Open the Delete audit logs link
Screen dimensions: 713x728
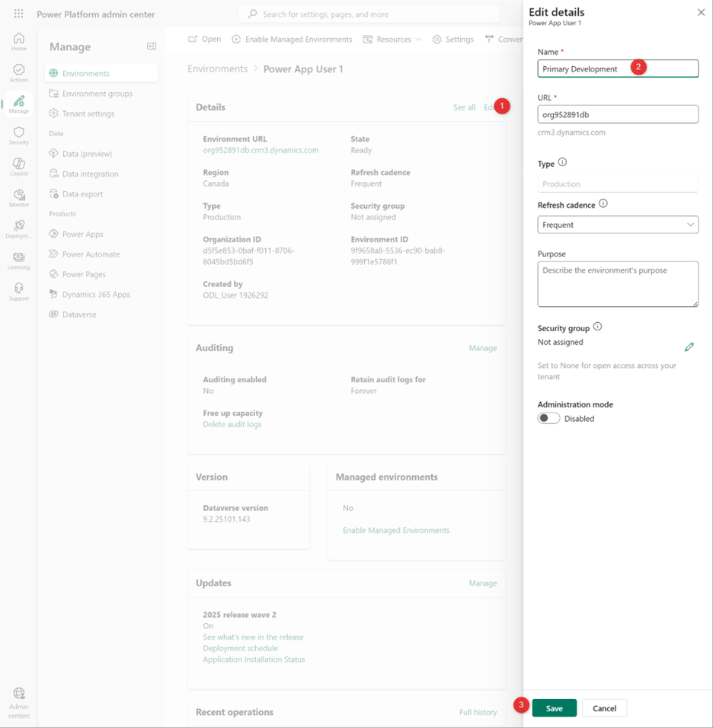click(x=232, y=424)
